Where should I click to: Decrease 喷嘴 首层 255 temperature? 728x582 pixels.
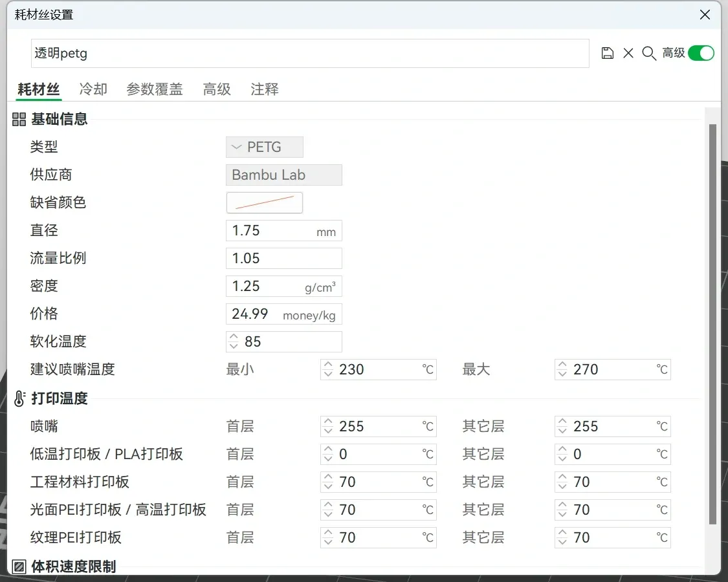coord(328,431)
